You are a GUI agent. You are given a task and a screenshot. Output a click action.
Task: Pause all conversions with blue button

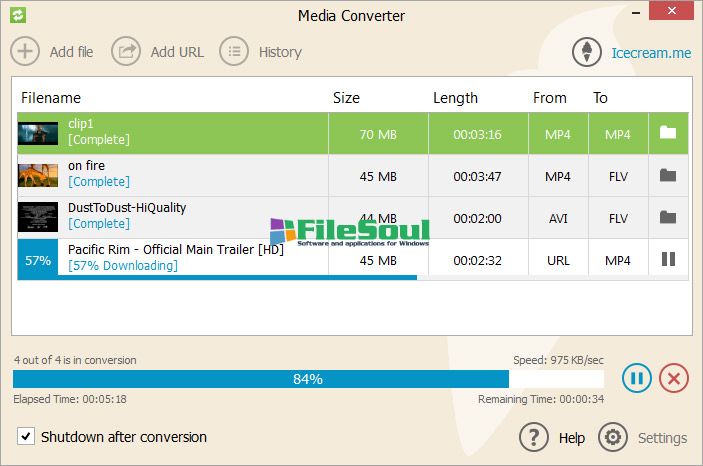[x=637, y=378]
